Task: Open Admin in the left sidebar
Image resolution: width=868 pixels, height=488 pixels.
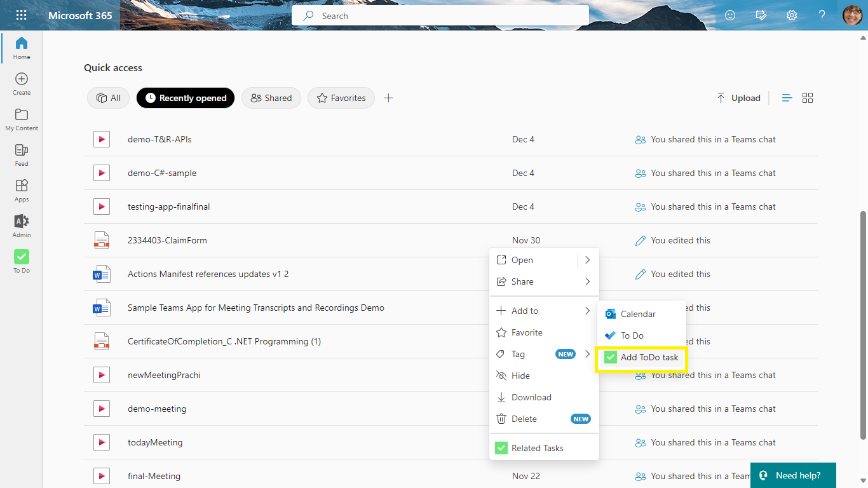Action: tap(22, 226)
